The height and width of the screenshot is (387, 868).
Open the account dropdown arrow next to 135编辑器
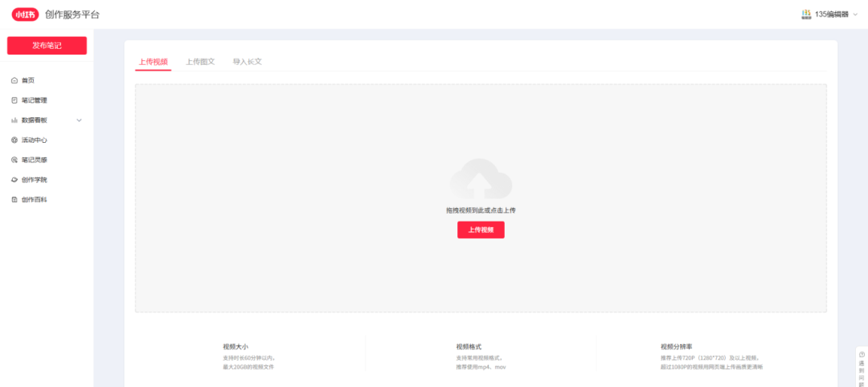tap(855, 14)
